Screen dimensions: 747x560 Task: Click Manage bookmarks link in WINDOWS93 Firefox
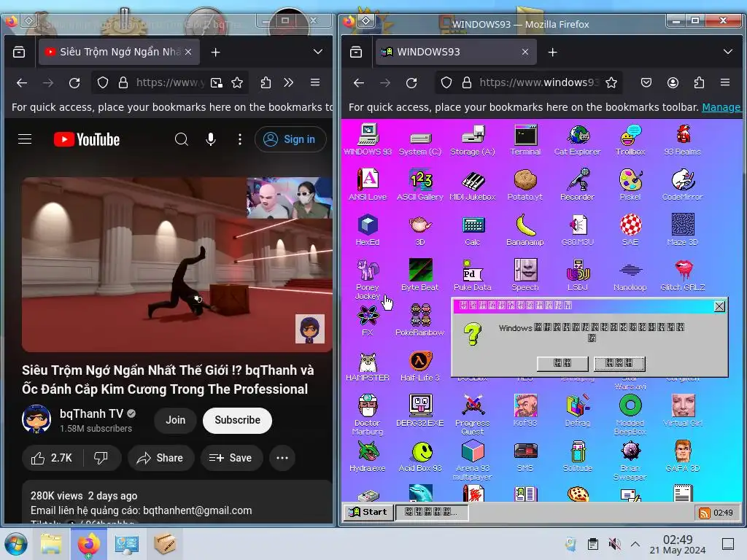(x=721, y=107)
